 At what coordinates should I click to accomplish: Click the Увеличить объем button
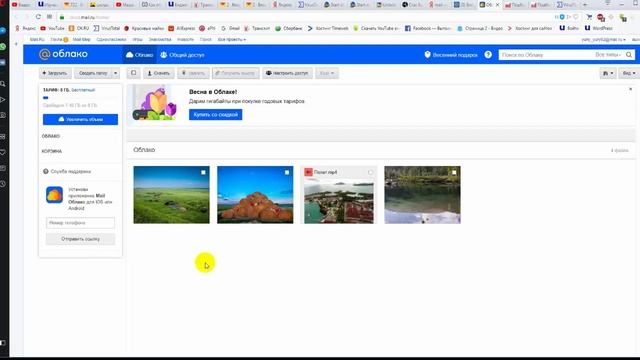[x=80, y=119]
